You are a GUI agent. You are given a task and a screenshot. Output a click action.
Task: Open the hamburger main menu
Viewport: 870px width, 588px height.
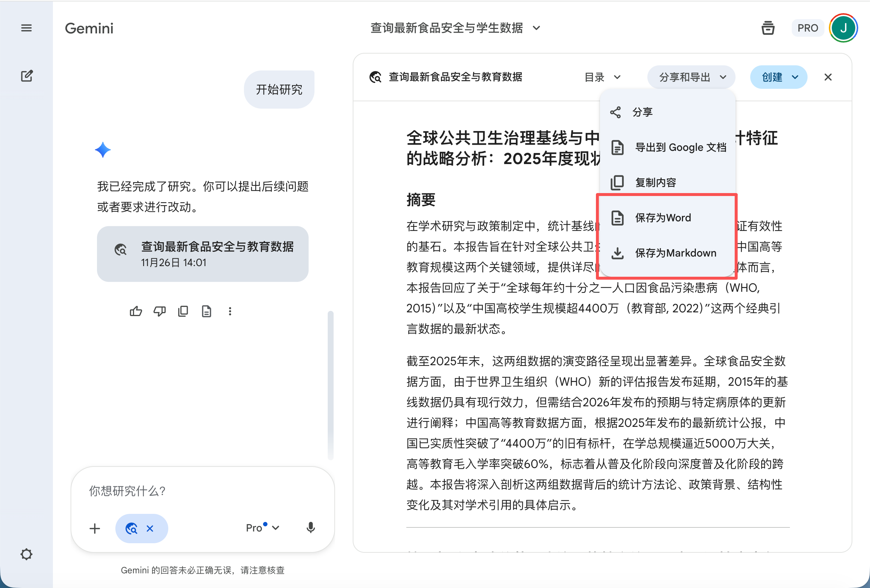pyautogui.click(x=26, y=28)
